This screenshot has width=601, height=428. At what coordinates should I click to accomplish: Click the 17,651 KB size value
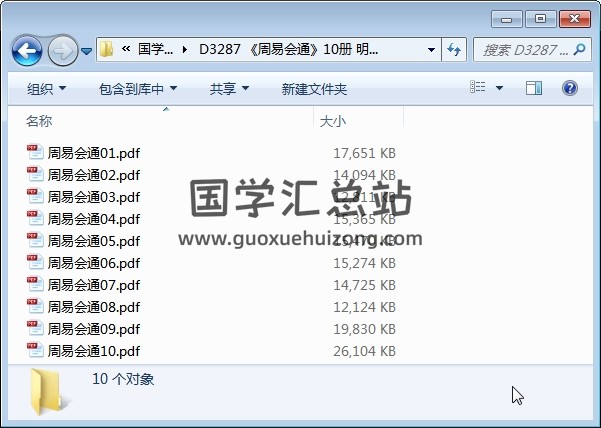tap(364, 153)
